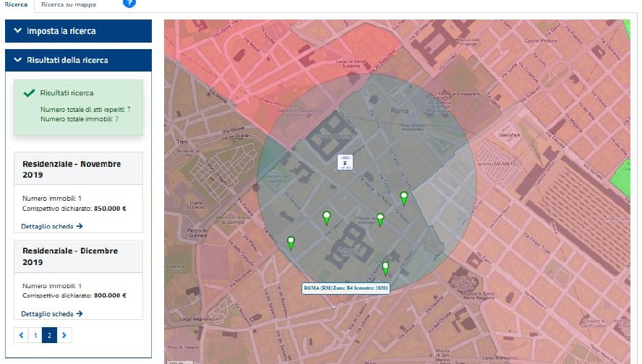Click Numero totale immobili: 7 text
The width and height of the screenshot is (642, 364).
coord(80,119)
